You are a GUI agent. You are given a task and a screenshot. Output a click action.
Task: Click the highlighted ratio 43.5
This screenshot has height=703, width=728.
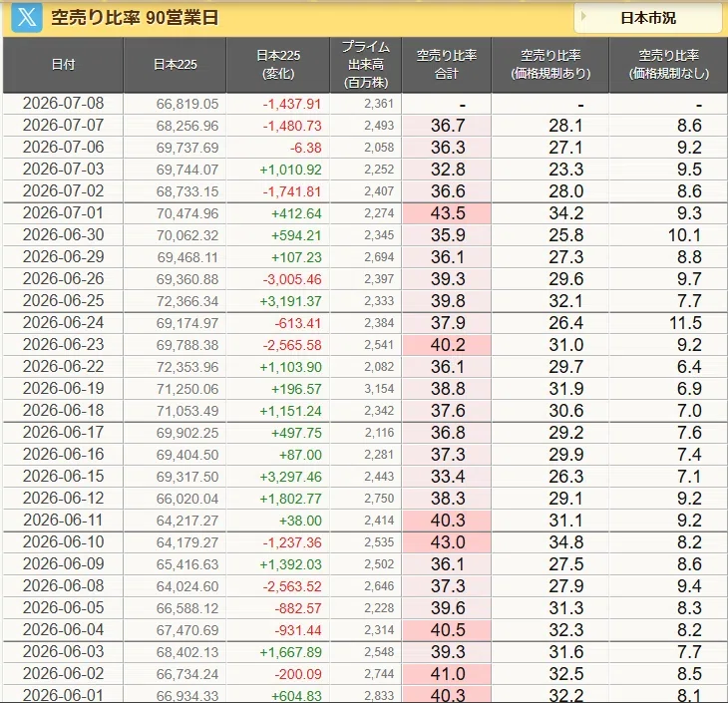click(448, 213)
